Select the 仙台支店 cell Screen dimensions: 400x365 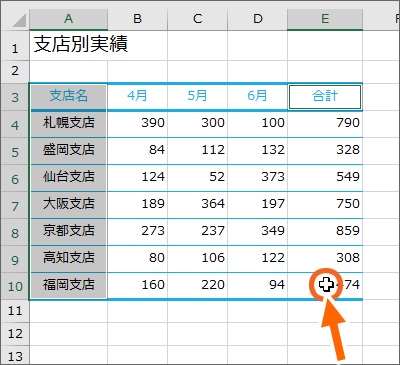click(68, 178)
